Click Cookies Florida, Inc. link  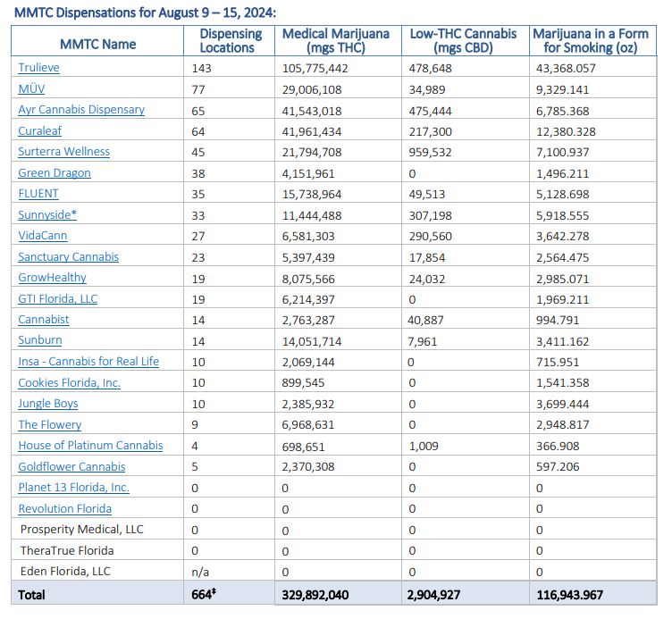click(x=69, y=383)
